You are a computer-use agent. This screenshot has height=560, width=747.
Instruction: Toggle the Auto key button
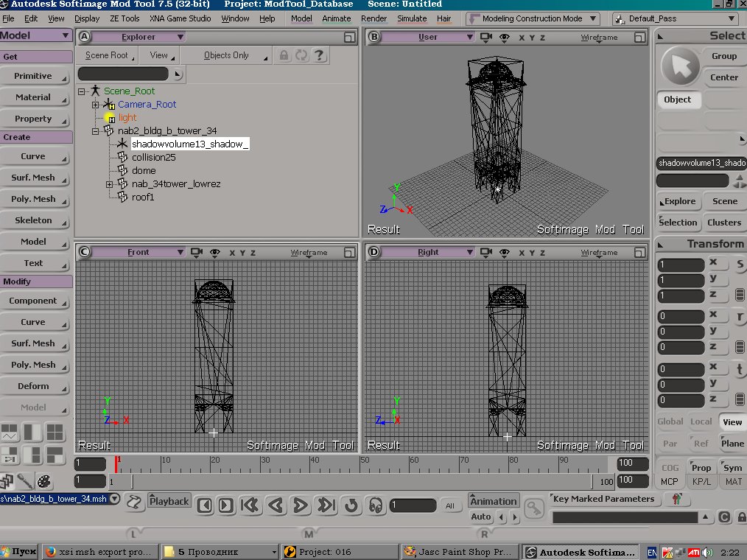pyautogui.click(x=481, y=517)
